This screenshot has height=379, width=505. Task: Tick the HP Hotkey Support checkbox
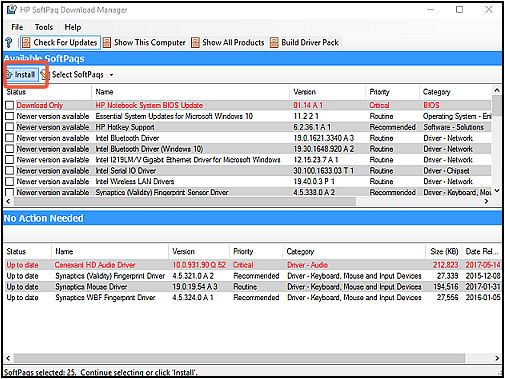[x=10, y=127]
